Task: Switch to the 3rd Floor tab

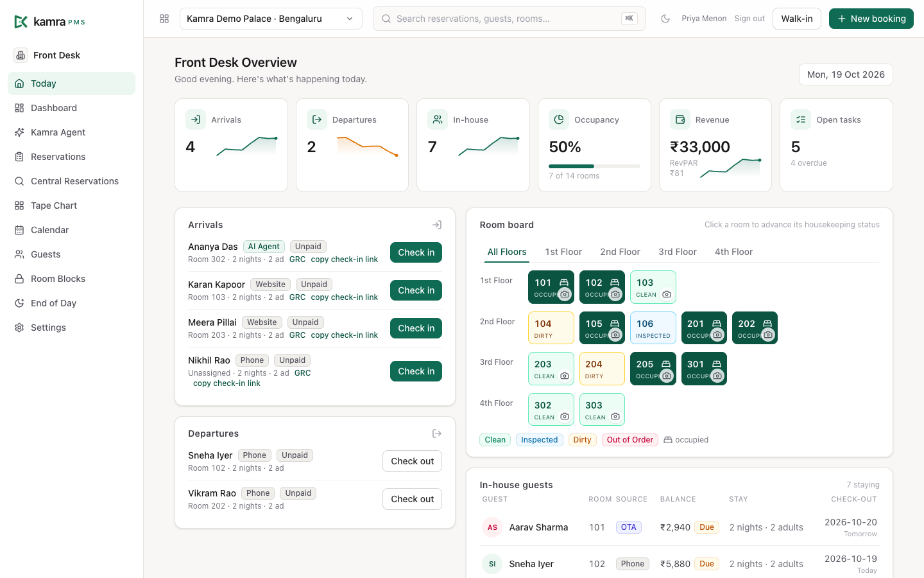Action: 678,252
